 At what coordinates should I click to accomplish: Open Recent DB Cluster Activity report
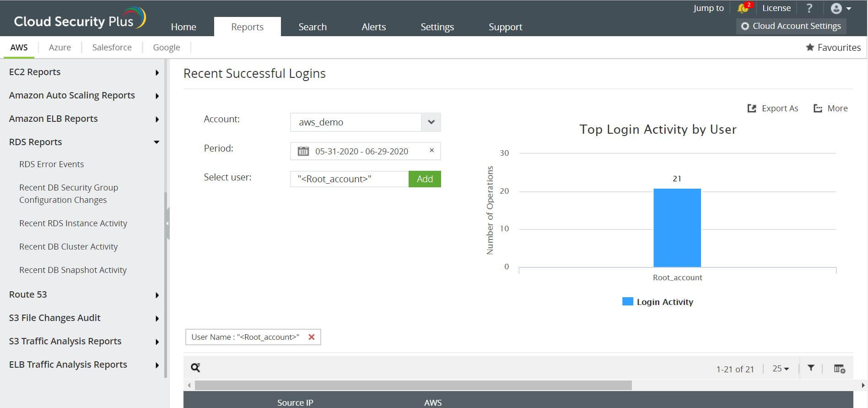[69, 246]
